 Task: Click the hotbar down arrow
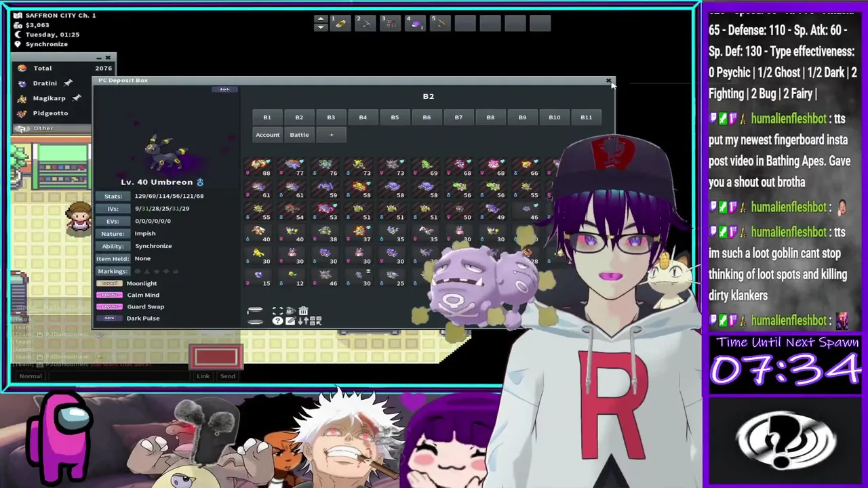point(321,28)
